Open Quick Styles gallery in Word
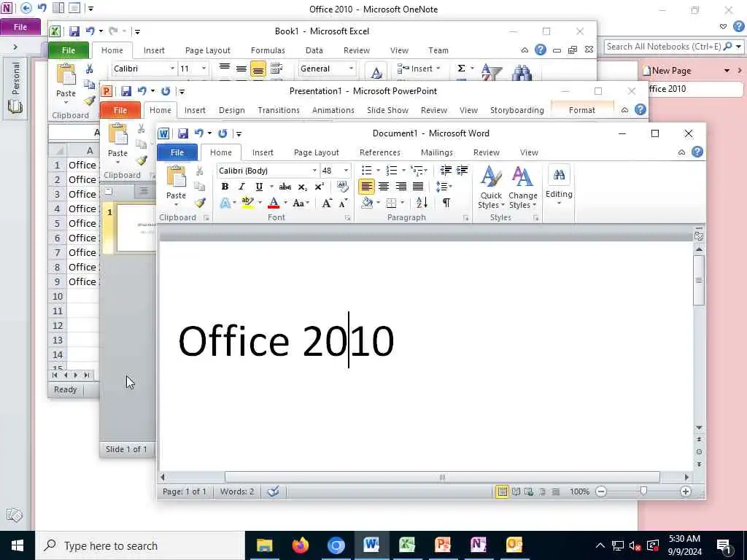This screenshot has width=747, height=560. 491,187
